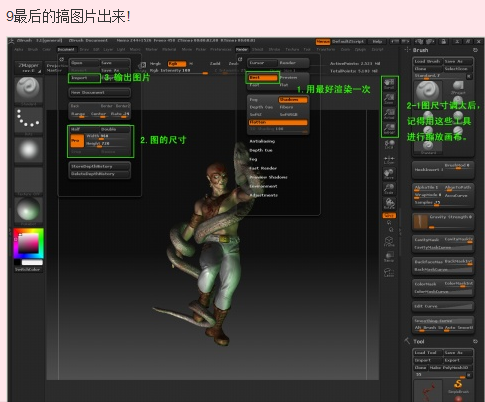Expand Preview Shadows section

tap(268, 177)
